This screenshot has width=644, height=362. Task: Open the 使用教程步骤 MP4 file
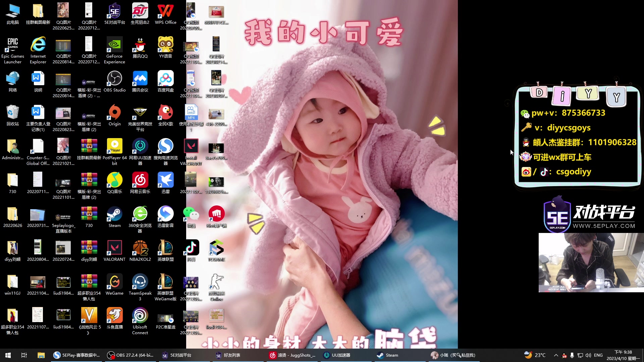click(191, 118)
